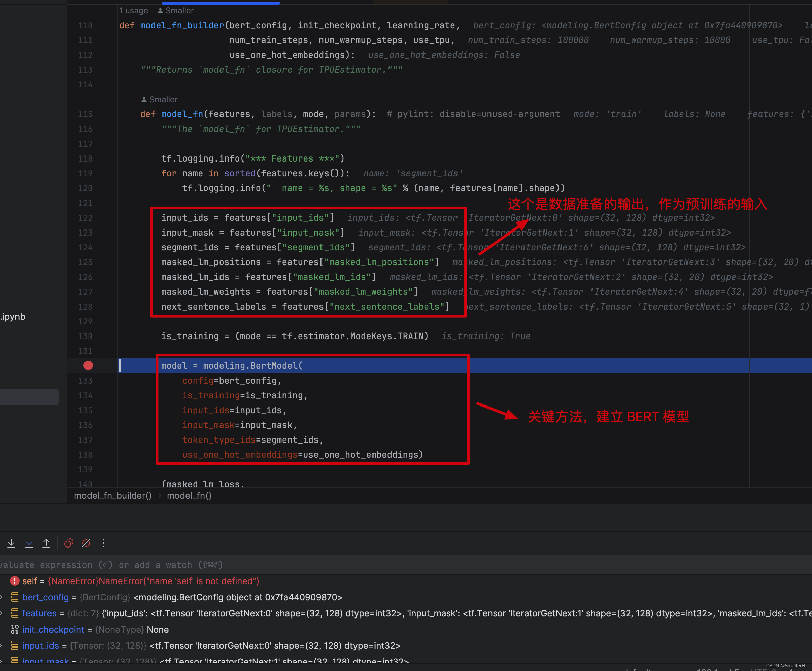
Task: Click the Smaller author hint above model_fn
Action: (x=159, y=99)
